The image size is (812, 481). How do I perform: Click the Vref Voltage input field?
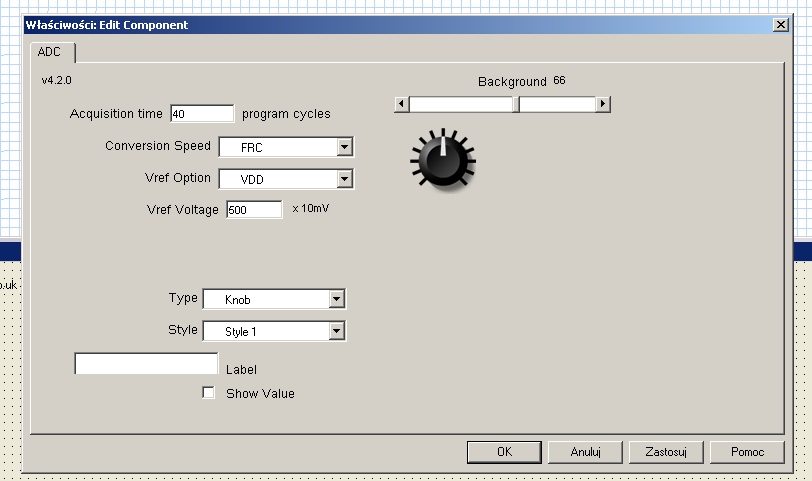[x=254, y=210]
